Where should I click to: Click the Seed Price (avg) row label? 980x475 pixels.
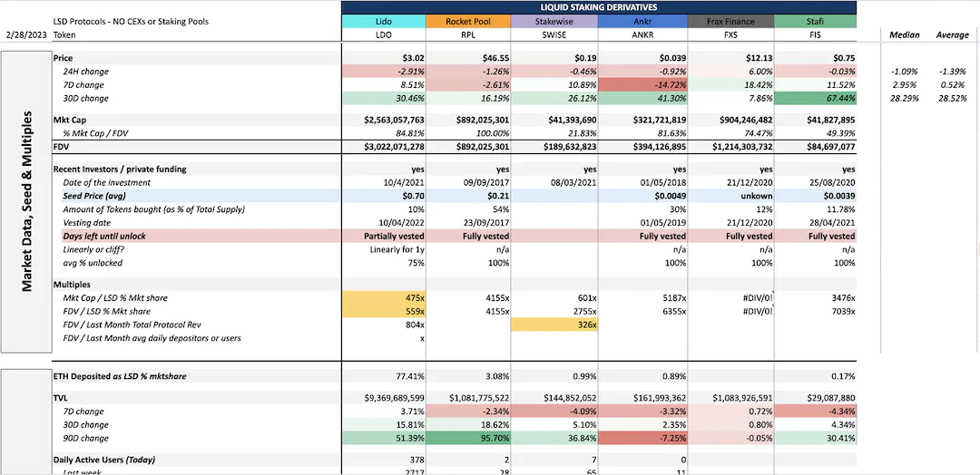click(x=93, y=196)
